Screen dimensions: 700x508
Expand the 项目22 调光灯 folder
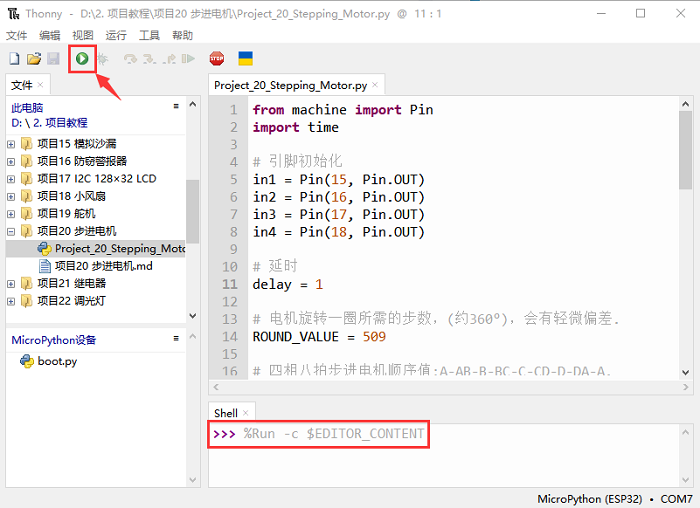coord(11,301)
